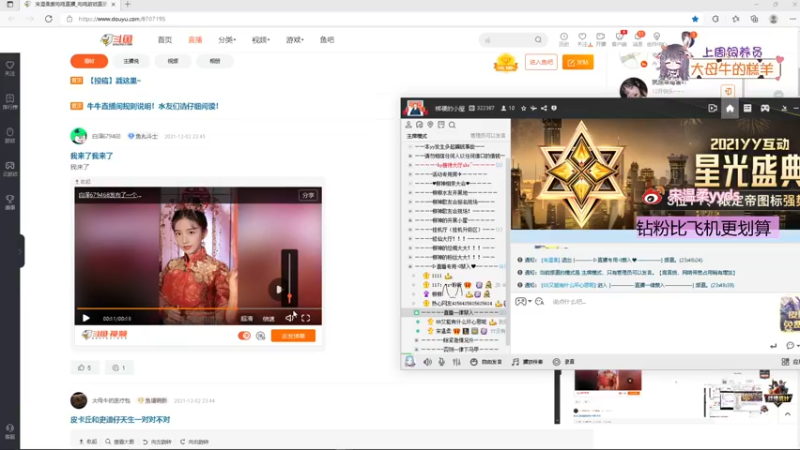Click the YY channel favorite star icon
The height and width of the screenshot is (450, 800).
[x=523, y=108]
